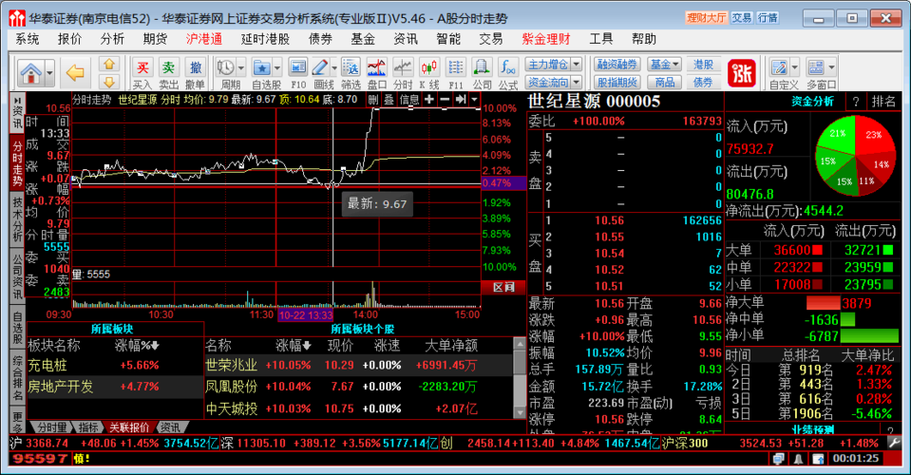This screenshot has width=911, height=475.
Task: Sort by 涨幅% sector column header
Action: (x=137, y=346)
